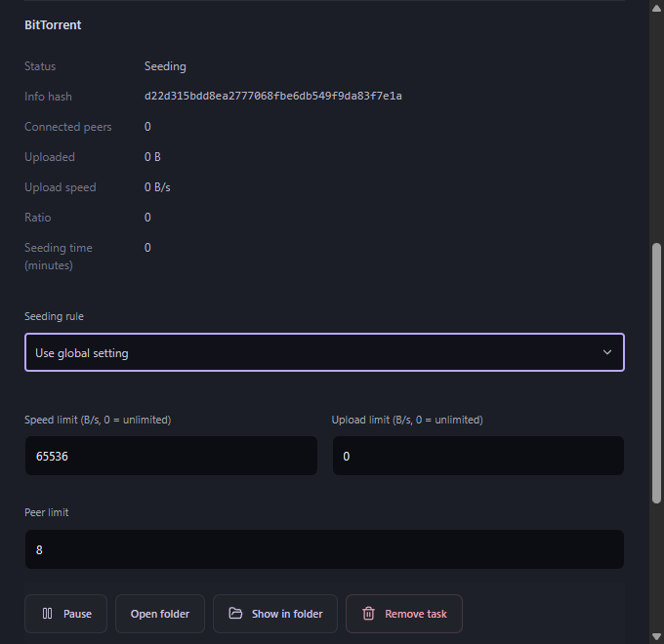664x644 pixels.
Task: Click the Open folder button
Action: 160,614
